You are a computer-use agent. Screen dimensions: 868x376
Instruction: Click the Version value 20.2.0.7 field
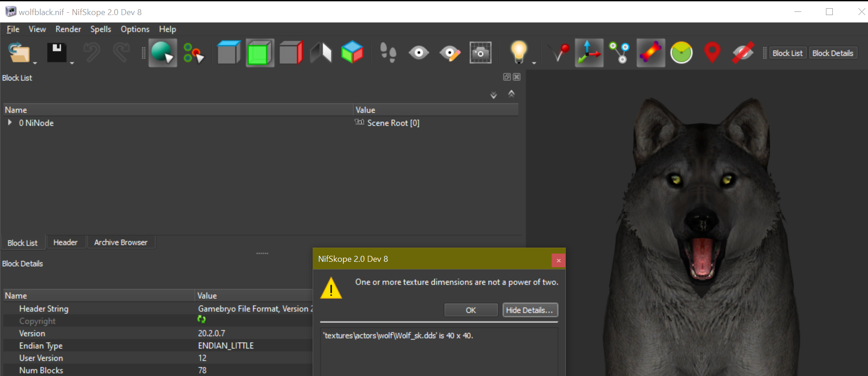pyautogui.click(x=212, y=334)
